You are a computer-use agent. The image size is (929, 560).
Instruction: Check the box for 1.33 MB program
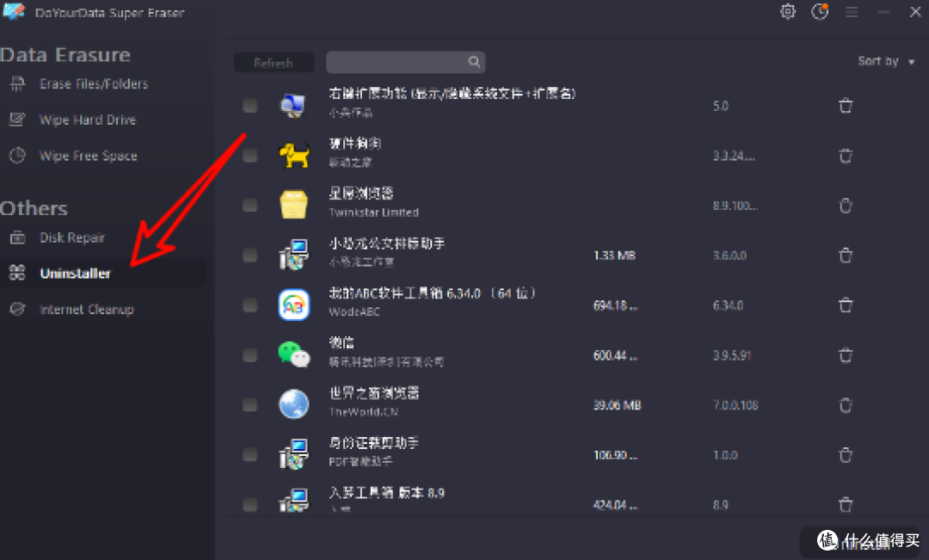pyautogui.click(x=250, y=255)
